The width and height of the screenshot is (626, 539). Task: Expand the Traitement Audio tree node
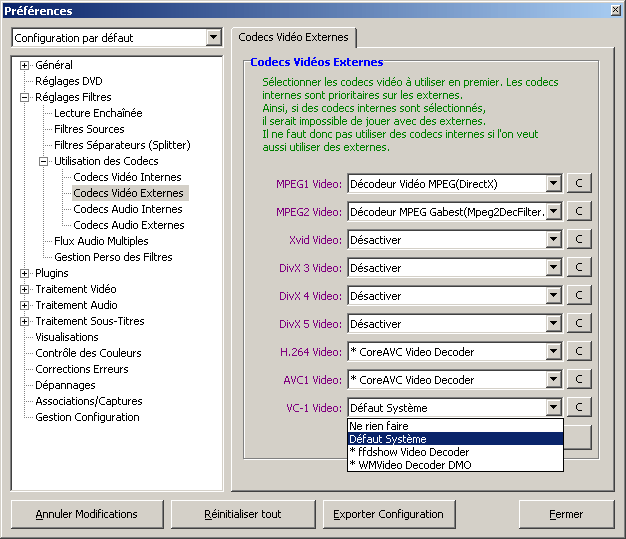tap(25, 305)
